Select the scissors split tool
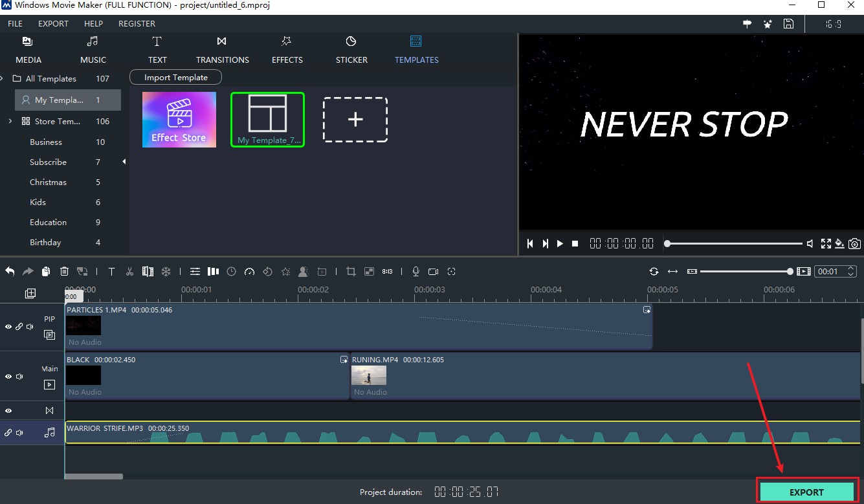This screenshot has width=864, height=504. (x=129, y=272)
